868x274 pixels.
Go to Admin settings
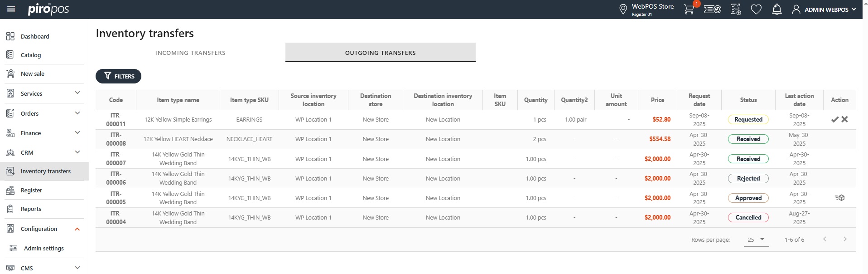pos(43,248)
